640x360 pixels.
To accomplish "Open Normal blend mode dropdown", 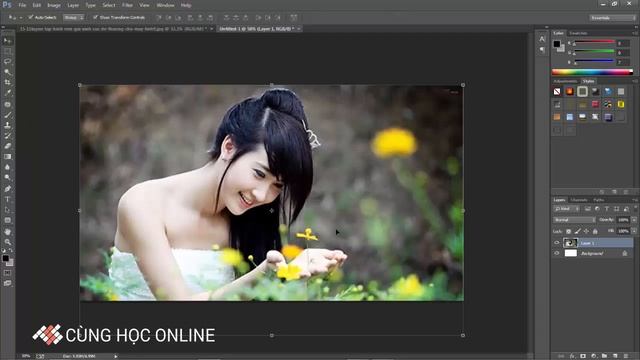I will coord(574,220).
